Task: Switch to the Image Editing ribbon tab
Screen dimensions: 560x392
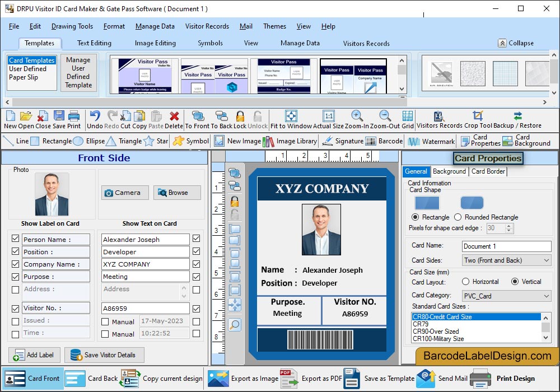Action: (x=155, y=43)
